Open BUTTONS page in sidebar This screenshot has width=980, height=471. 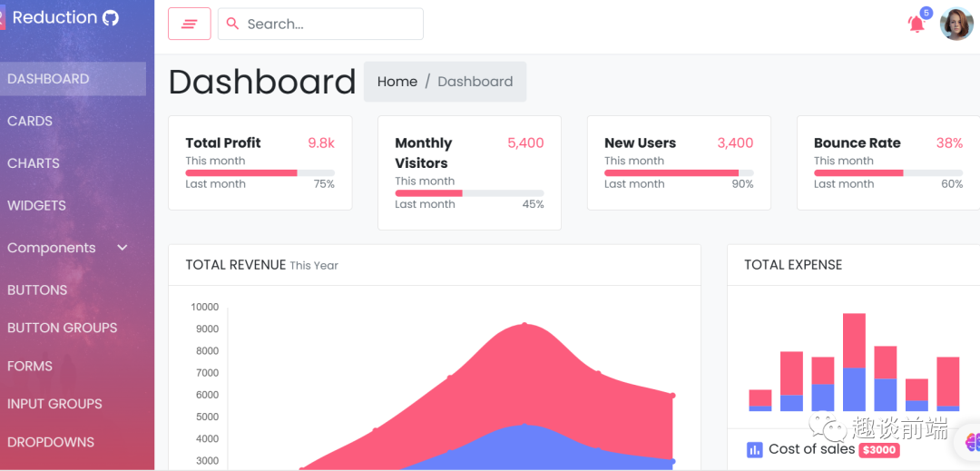point(37,290)
